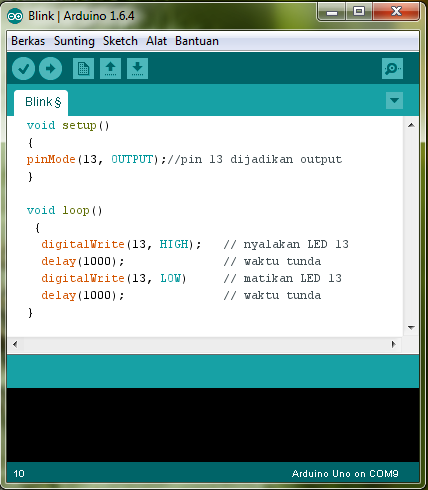Viewport: 428px width, 490px height.
Task: Minimize the Arduino window
Action: click(332, 12)
